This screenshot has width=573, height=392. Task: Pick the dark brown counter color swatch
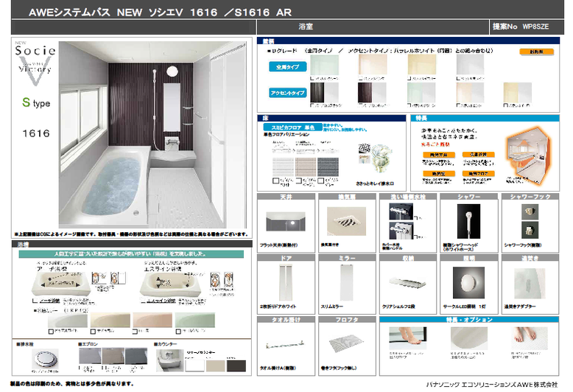click(x=236, y=366)
